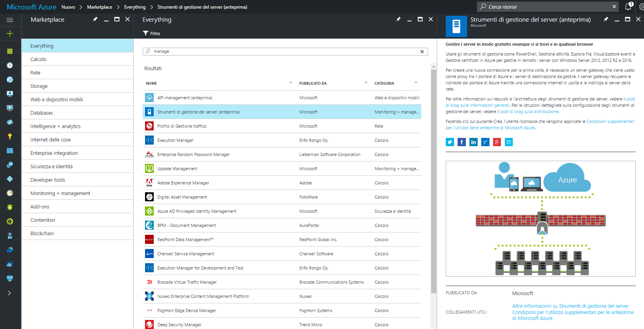Open the yellow key icon in sidebar
The width and height of the screenshot is (644, 329).
10,136
